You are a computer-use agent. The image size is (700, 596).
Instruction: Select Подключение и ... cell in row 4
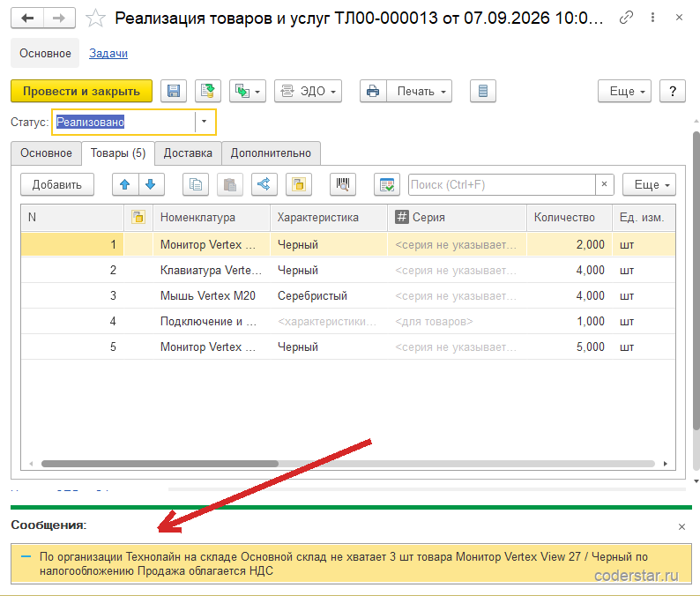[212, 321]
